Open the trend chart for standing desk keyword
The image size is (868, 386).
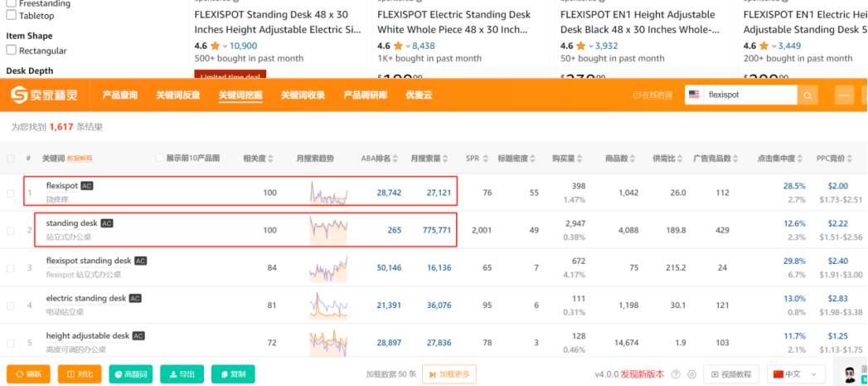coord(328,230)
